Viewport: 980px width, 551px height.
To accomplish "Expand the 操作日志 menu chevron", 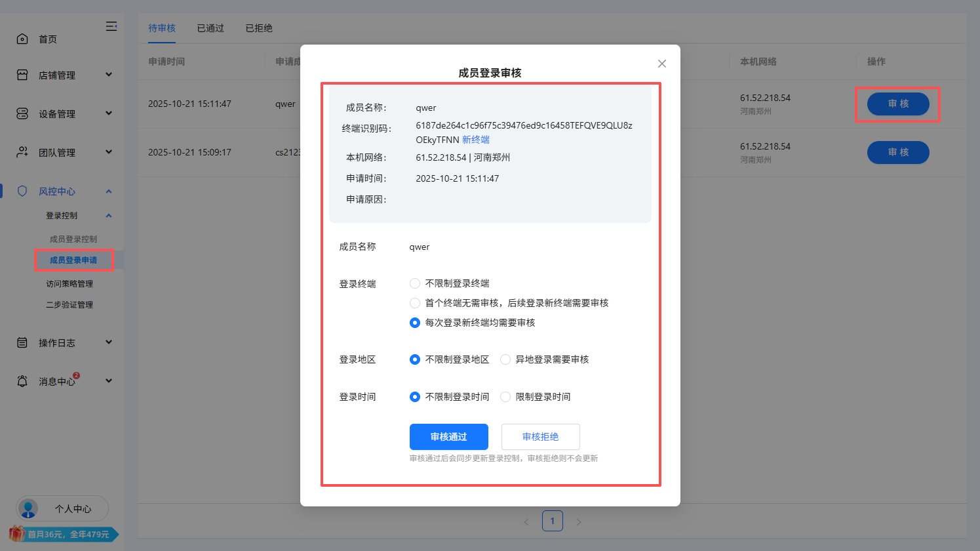I will 109,342.
